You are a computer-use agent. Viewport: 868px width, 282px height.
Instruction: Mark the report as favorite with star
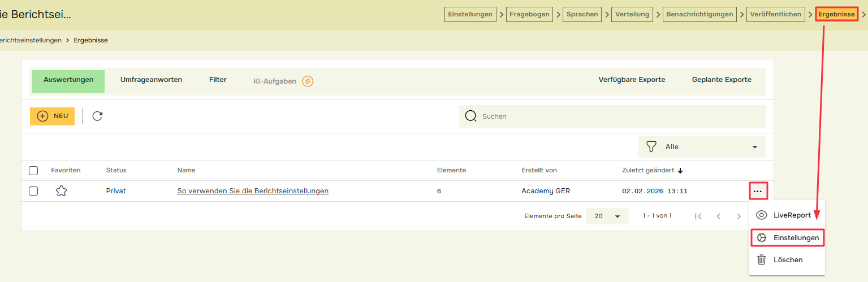click(61, 191)
